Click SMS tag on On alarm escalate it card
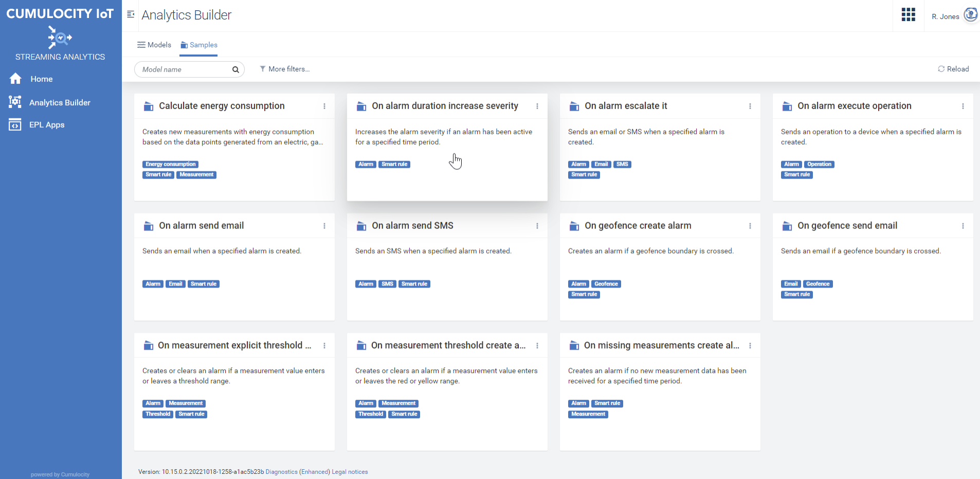 click(622, 164)
